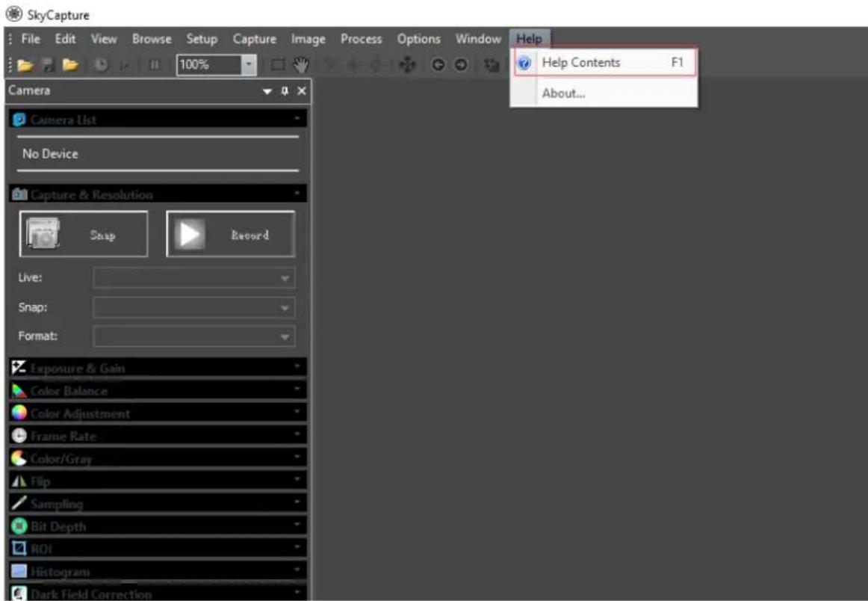Click the zoom percentage input field

point(209,65)
